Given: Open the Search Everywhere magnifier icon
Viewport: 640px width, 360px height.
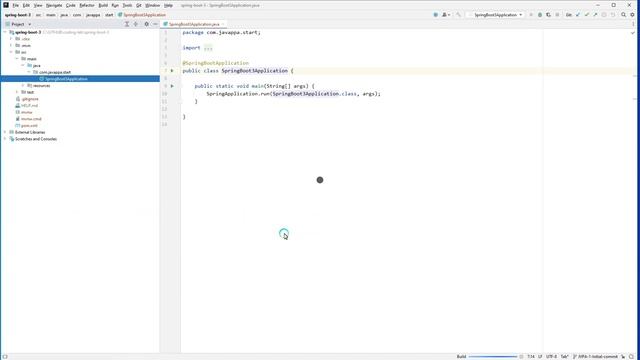Looking at the screenshot, I should click(x=623, y=15).
